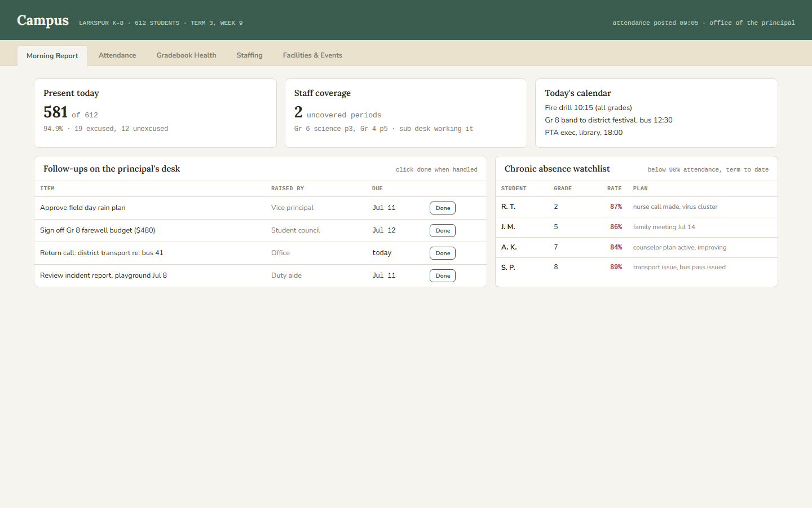Click the Staff coverage heading

(322, 93)
